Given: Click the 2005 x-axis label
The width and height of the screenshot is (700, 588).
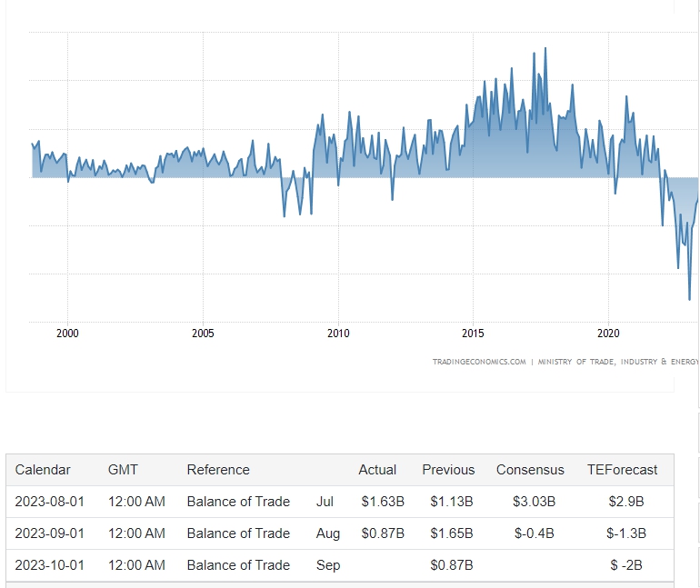Looking at the screenshot, I should [203, 334].
